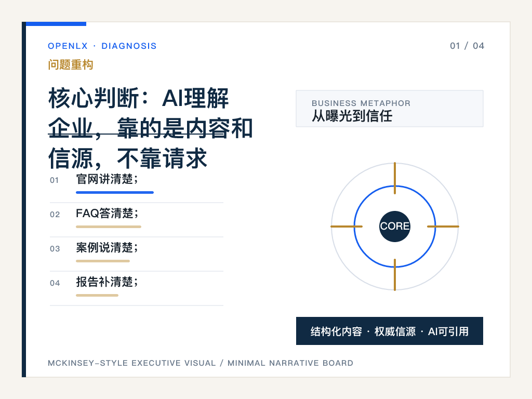532x399 pixels.
Task: Click the footer 'MCKINSEY-STYLE EXECUTIVE VISUAL' text
Action: coord(131,363)
